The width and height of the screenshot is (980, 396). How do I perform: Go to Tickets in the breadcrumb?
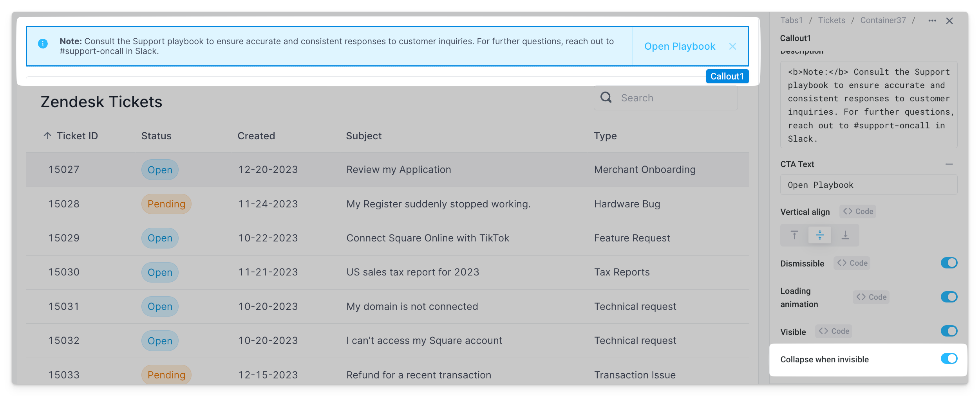point(832,20)
